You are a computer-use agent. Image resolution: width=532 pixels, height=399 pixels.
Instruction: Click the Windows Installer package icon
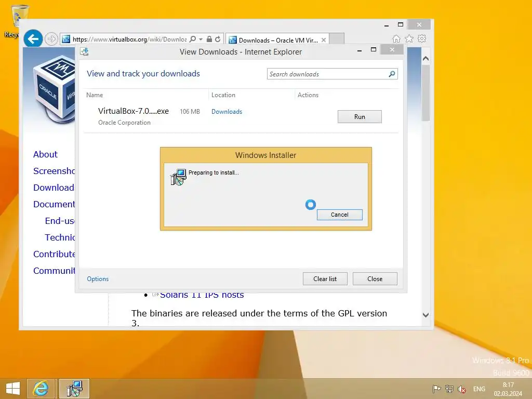tap(179, 177)
